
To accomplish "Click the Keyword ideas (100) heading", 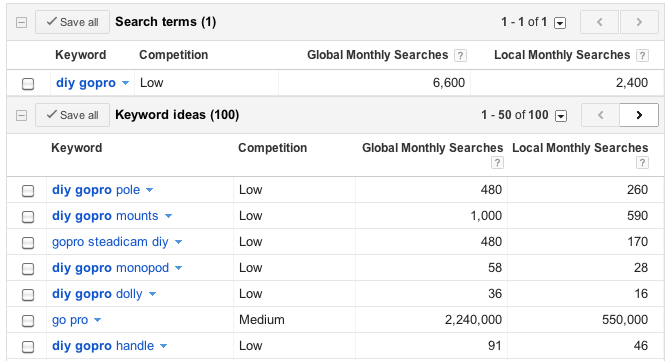I will (177, 115).
